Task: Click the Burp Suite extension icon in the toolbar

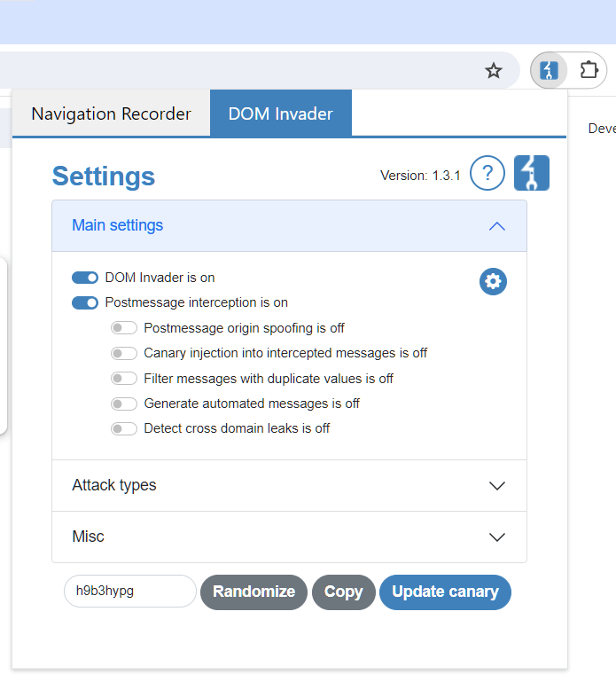Action: (x=549, y=70)
